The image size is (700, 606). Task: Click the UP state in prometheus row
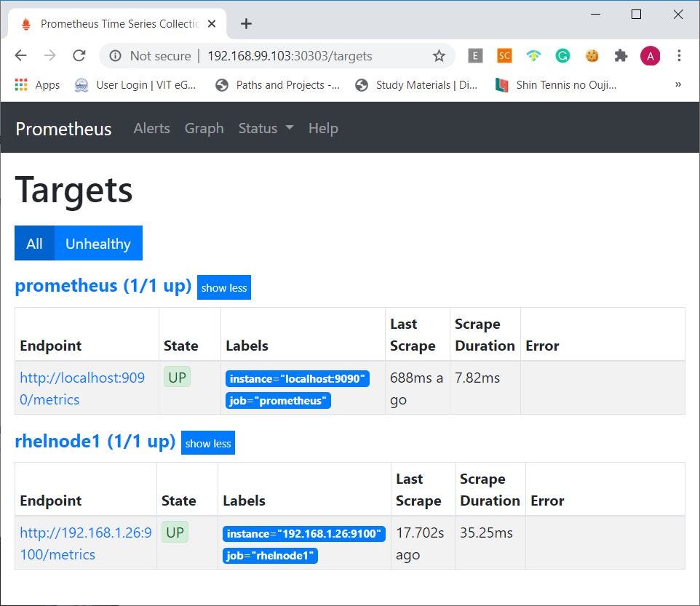(178, 377)
